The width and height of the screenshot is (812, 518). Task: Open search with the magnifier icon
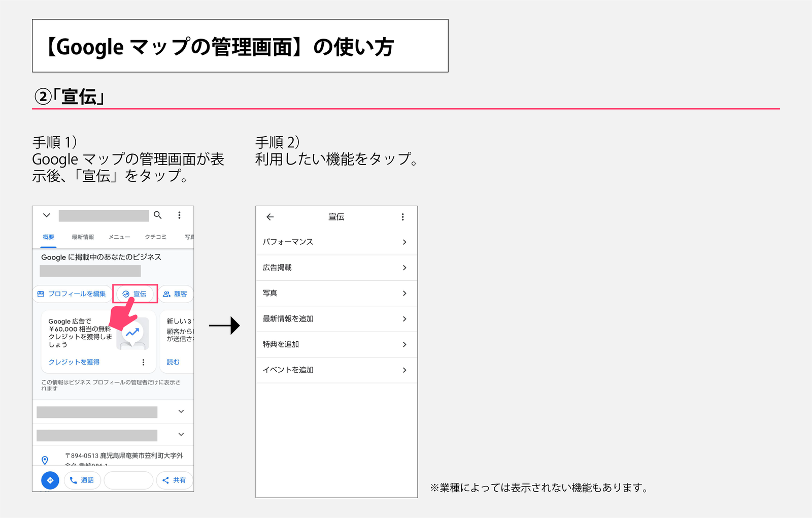[158, 215]
